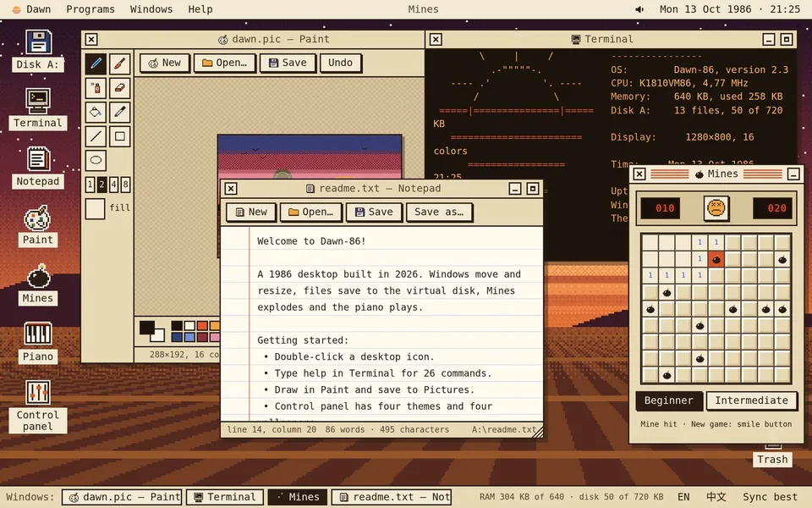This screenshot has width=812, height=508.
Task: Open the Help menu
Action: tap(200, 9)
